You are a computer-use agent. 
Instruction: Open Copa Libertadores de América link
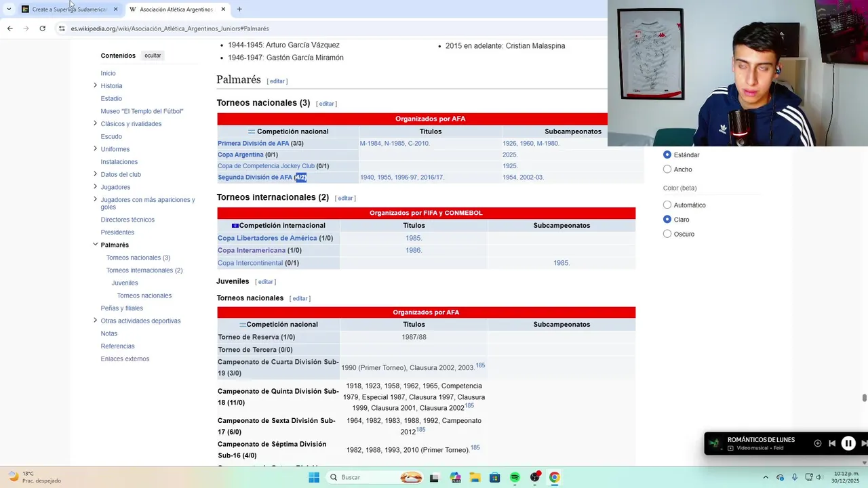coord(267,238)
